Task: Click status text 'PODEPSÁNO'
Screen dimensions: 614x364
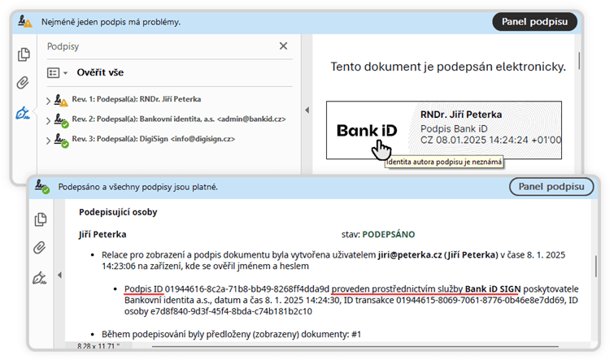Action: 389,235
